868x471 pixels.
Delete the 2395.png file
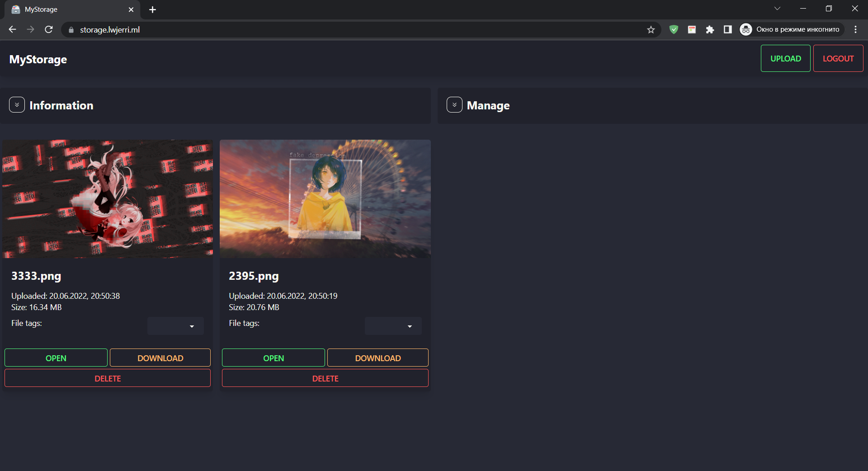[x=325, y=378]
